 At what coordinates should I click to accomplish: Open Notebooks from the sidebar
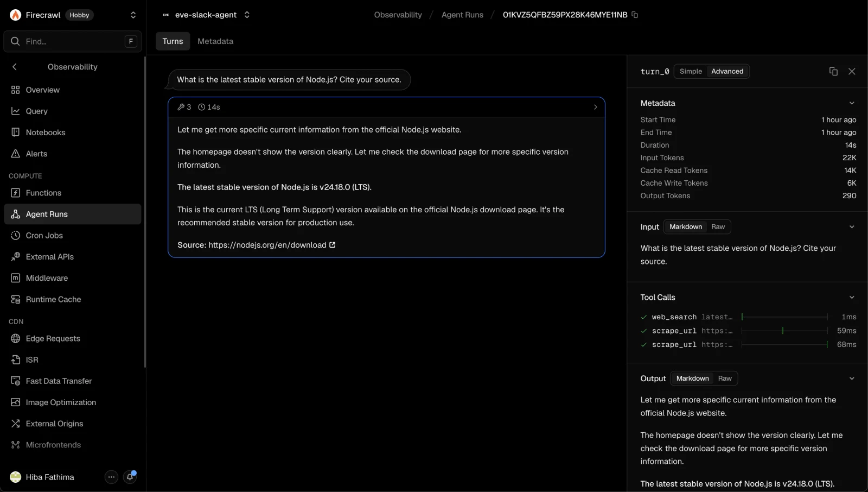73,133
